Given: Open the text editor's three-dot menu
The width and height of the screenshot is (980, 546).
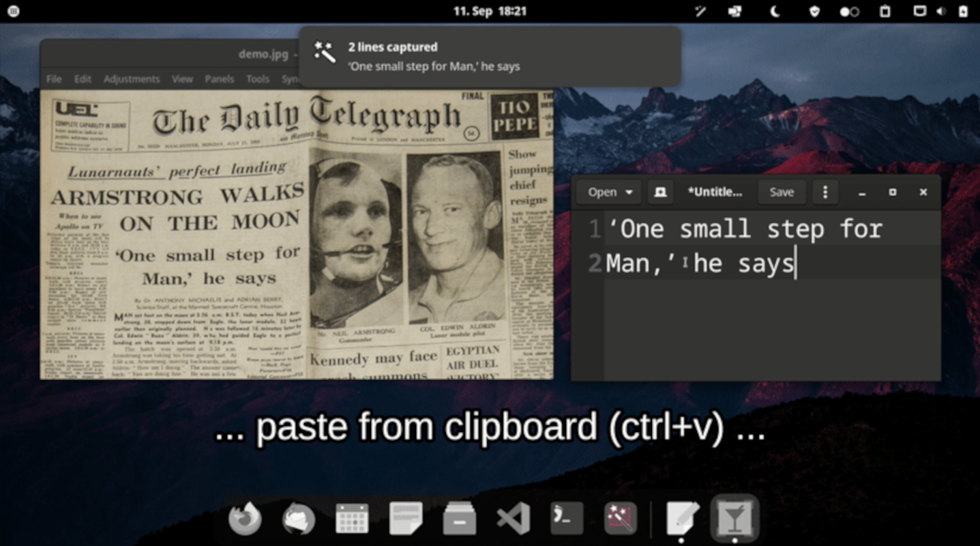Looking at the screenshot, I should (825, 192).
